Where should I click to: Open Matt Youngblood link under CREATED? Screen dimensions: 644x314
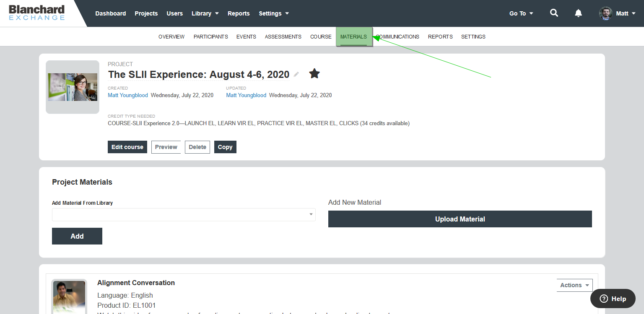pos(128,95)
